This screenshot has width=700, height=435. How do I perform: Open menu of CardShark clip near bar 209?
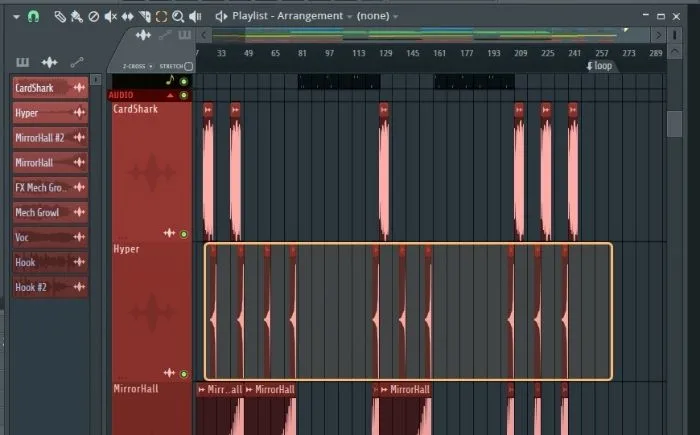pyautogui.click(x=519, y=110)
